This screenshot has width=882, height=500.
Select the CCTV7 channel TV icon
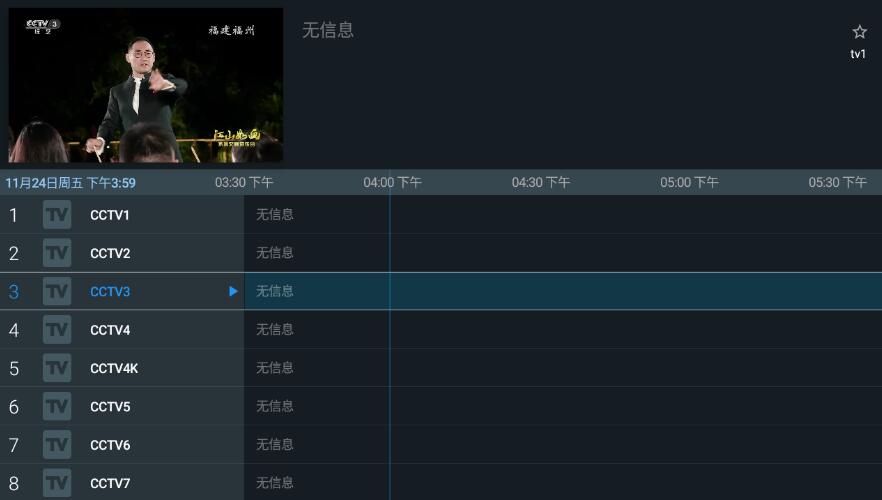click(x=57, y=483)
